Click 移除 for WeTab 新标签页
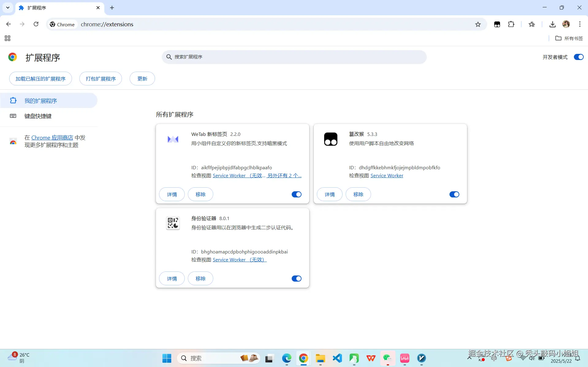The image size is (588, 367). [x=200, y=194]
